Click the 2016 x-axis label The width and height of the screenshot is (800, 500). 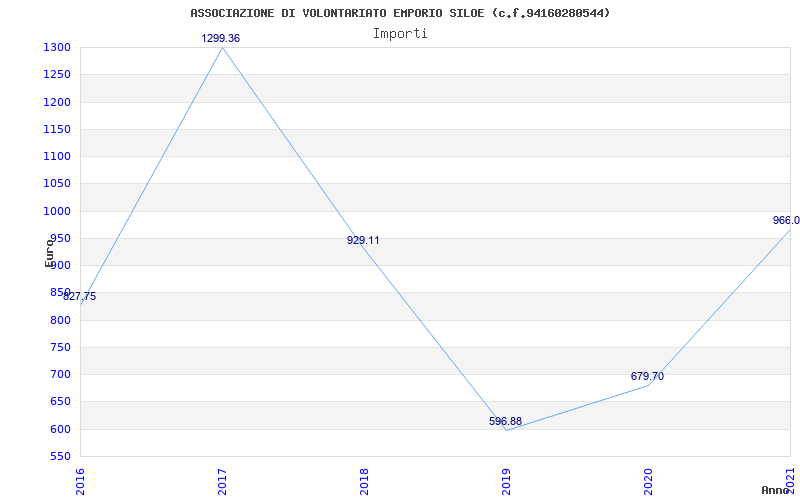coord(80,481)
